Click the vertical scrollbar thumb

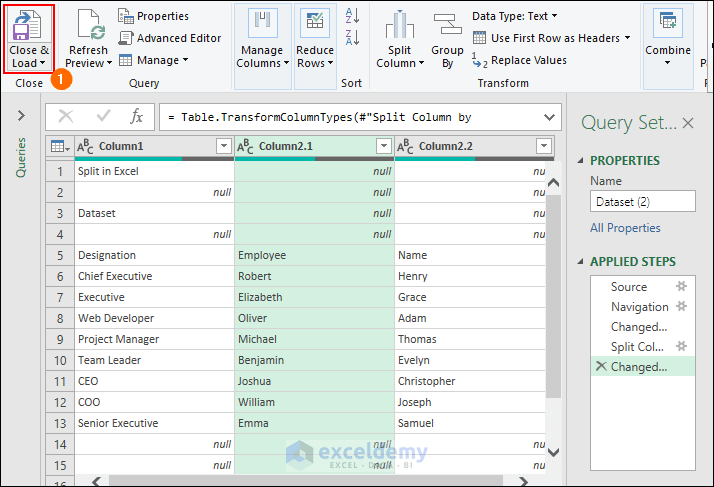553,296
